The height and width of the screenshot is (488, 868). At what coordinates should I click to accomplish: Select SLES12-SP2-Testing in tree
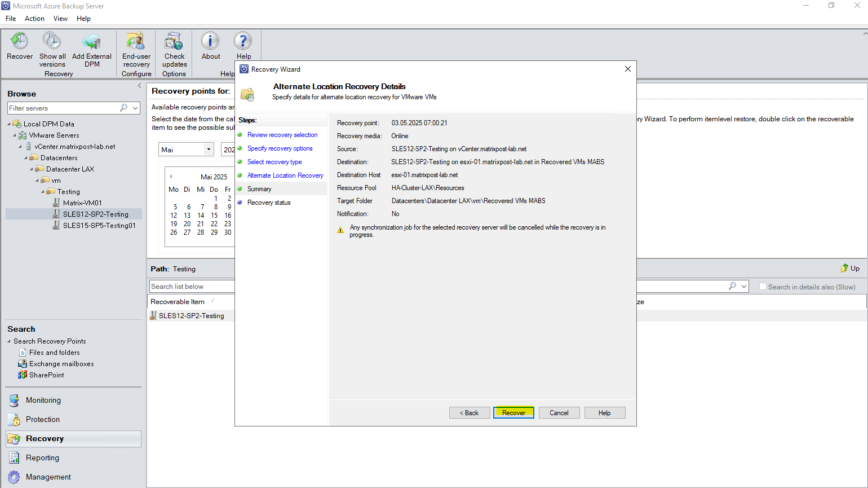(95, 214)
